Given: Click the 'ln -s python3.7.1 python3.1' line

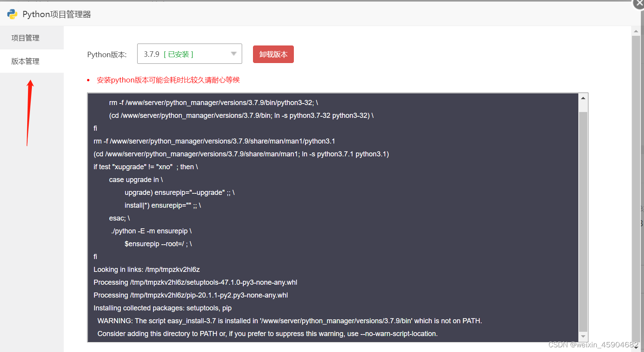Looking at the screenshot, I should pos(241,154).
